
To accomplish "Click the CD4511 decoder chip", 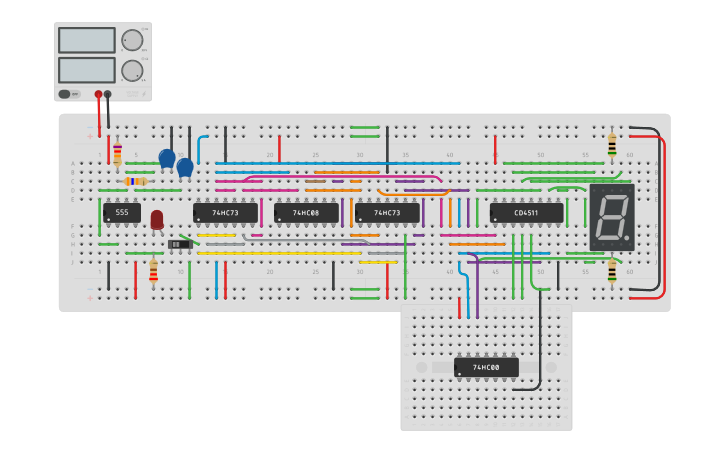I will point(526,212).
